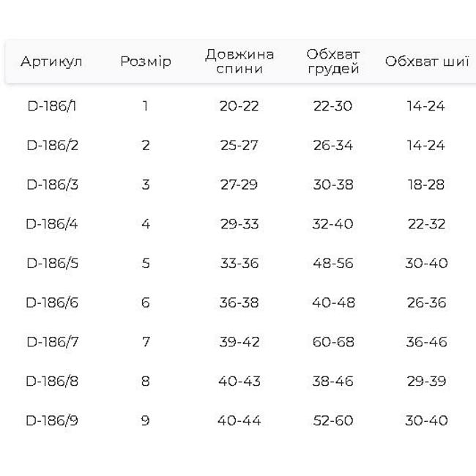The width and height of the screenshot is (476, 476).
Task: Select back length value 40-44
Action: (239, 420)
